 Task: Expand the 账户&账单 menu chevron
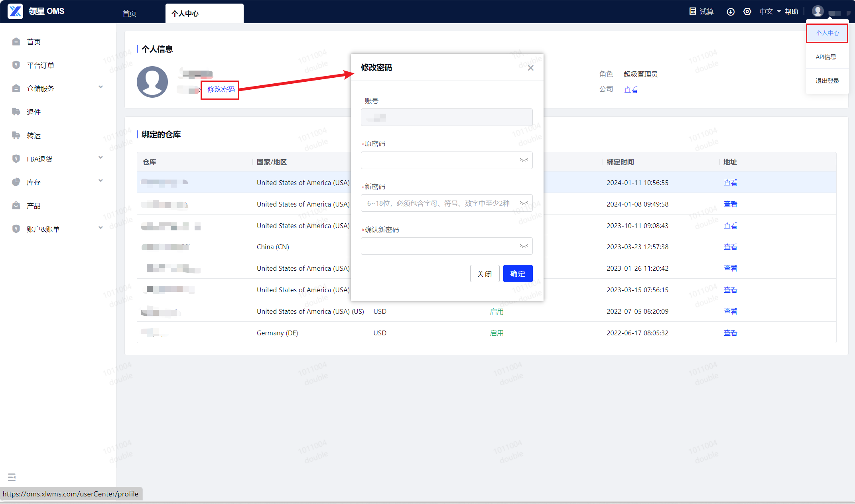coord(100,228)
